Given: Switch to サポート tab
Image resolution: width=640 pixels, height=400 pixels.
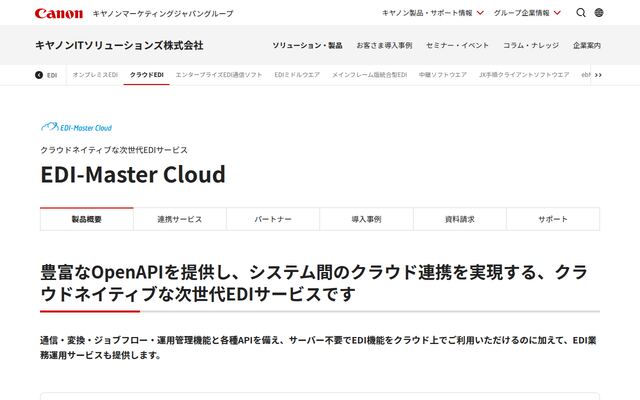Looking at the screenshot, I should point(553,219).
